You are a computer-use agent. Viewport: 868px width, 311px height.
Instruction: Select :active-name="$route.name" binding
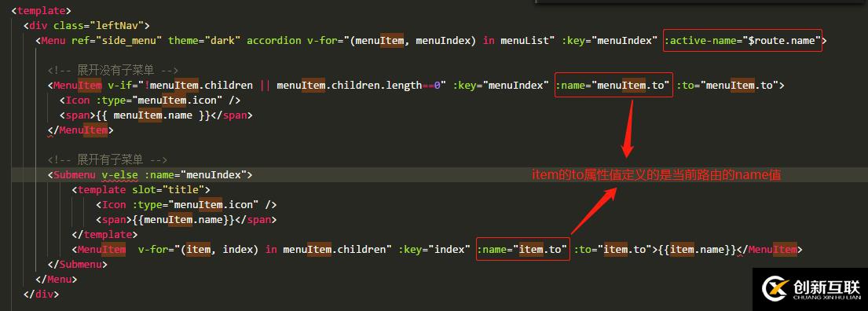[x=743, y=40]
